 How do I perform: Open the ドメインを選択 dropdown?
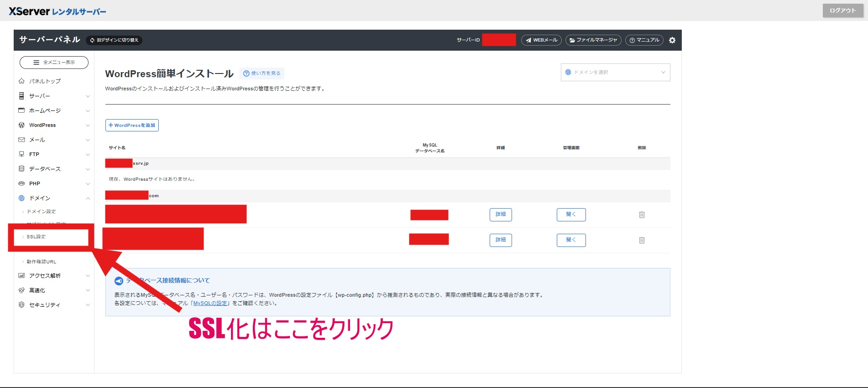tap(615, 73)
